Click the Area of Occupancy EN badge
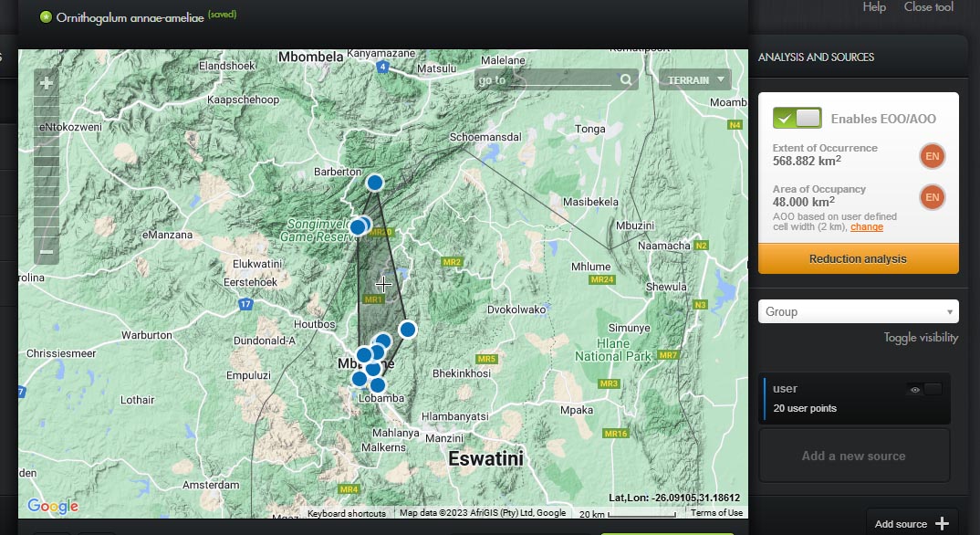This screenshot has width=980, height=535. pyautogui.click(x=932, y=196)
